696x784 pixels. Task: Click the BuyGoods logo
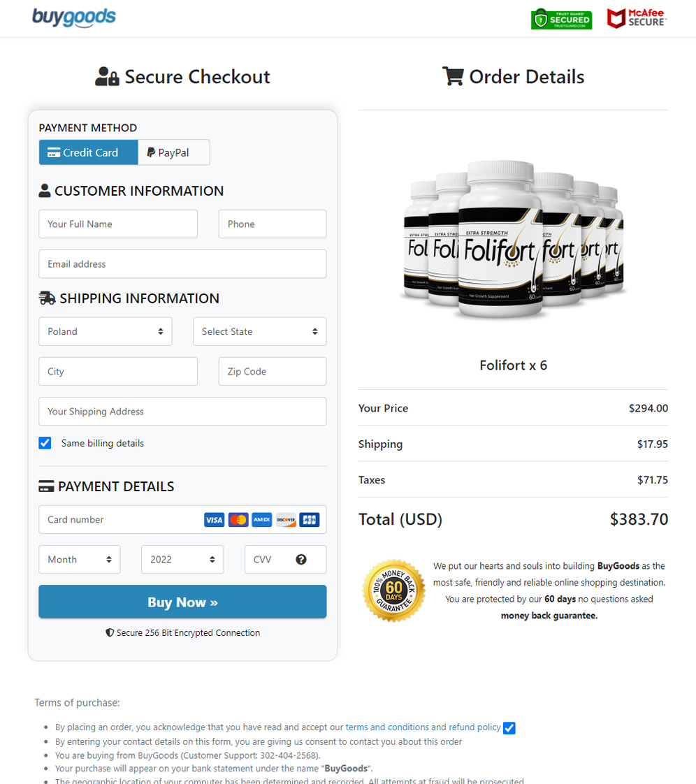click(74, 17)
